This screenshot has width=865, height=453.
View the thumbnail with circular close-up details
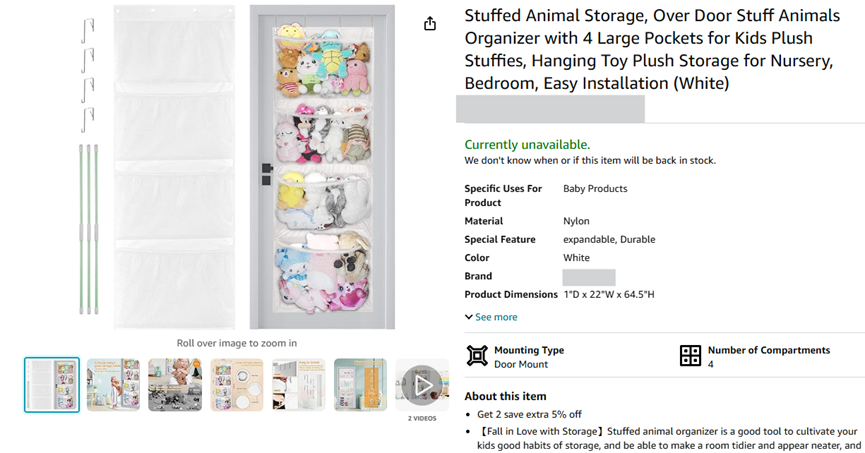(x=237, y=384)
